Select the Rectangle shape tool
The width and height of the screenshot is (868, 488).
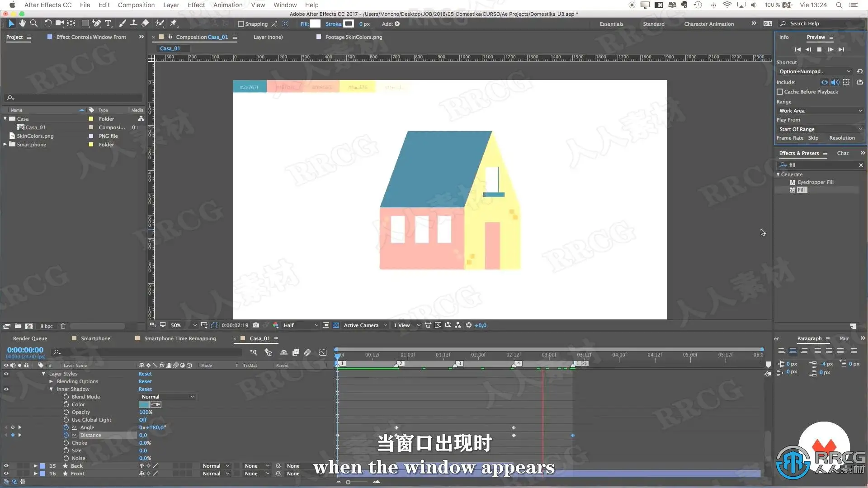(85, 23)
